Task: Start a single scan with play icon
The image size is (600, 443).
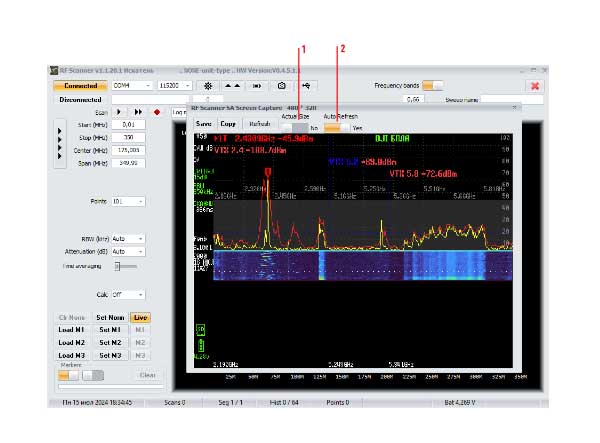Action: point(119,112)
